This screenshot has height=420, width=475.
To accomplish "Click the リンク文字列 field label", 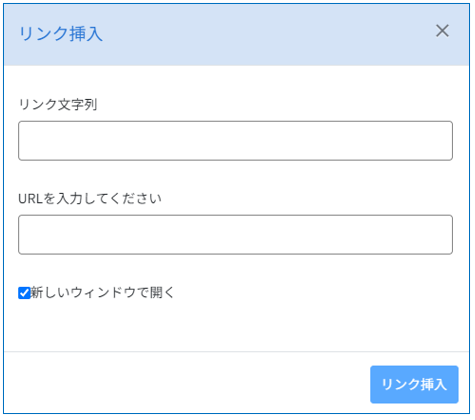I will (58, 105).
